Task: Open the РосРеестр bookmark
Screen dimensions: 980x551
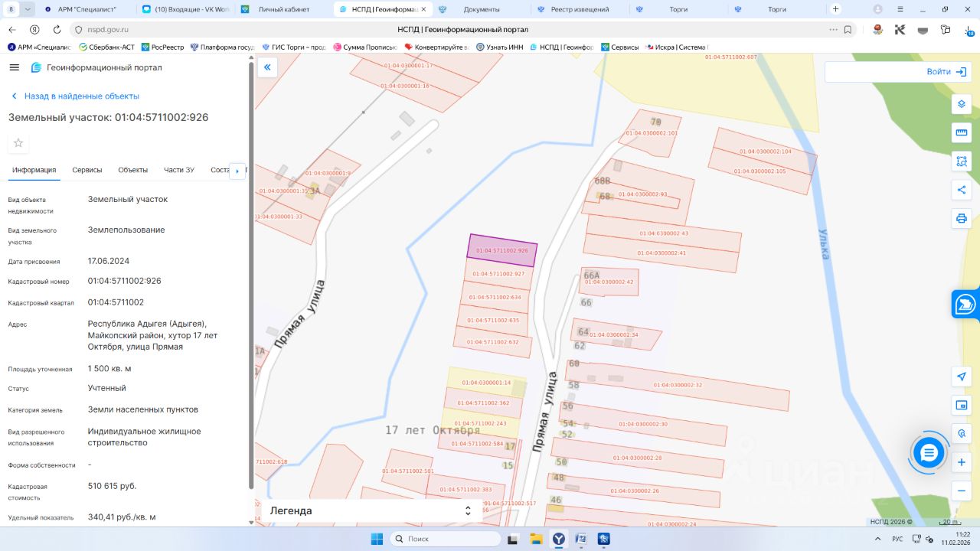Action: coord(163,47)
